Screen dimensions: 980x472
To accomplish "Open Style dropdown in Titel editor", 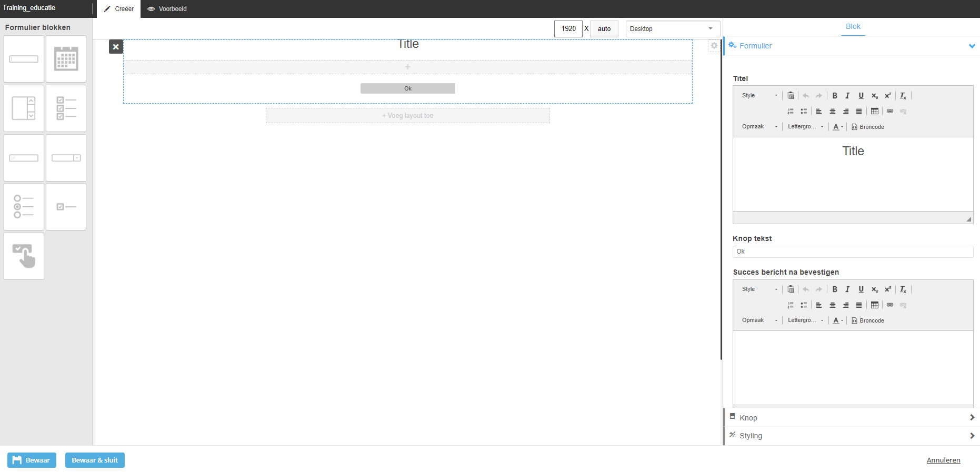I will (759, 96).
